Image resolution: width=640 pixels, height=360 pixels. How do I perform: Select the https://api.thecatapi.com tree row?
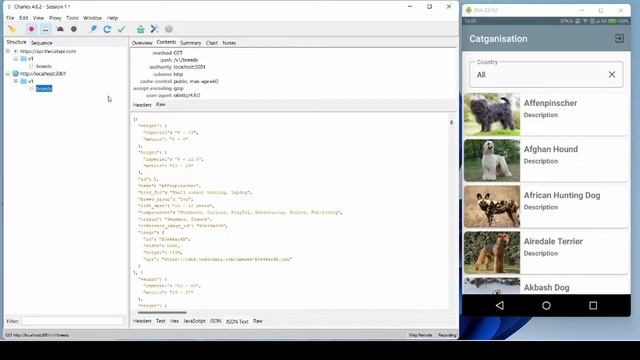tap(48, 51)
